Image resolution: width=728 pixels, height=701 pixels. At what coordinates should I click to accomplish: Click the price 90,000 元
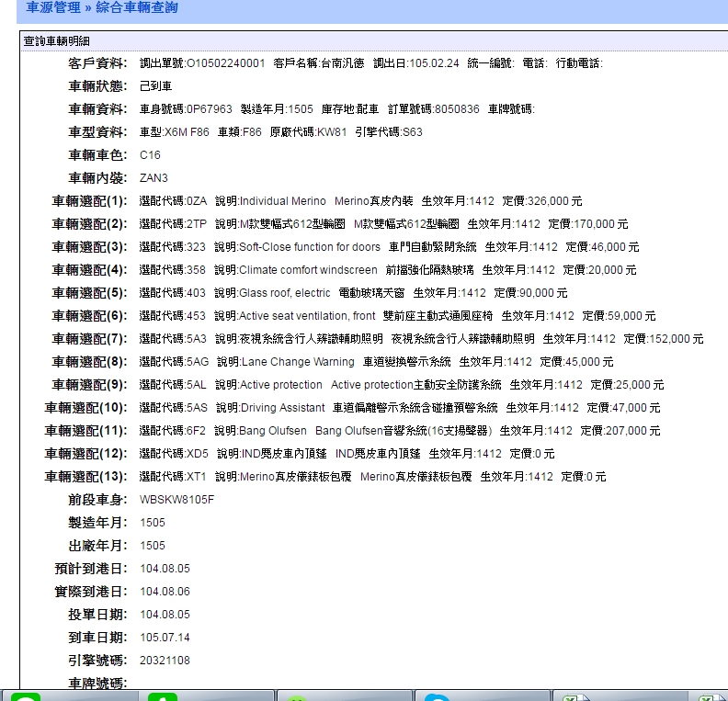(x=543, y=293)
